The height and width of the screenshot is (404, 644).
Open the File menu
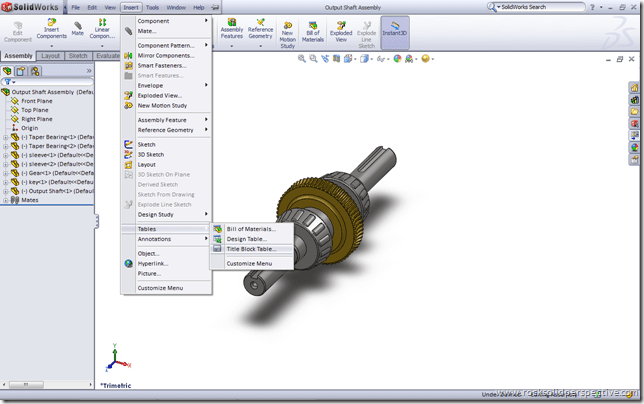76,7
